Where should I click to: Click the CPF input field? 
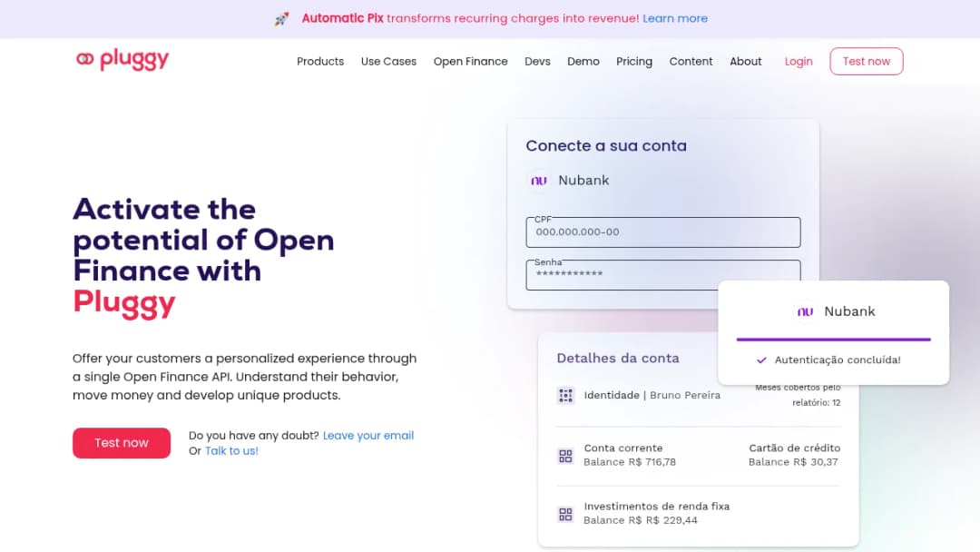coord(663,232)
